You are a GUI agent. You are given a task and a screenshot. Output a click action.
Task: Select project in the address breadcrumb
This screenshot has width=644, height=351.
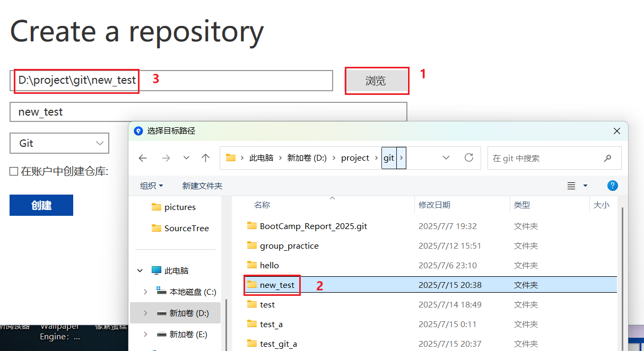(x=355, y=158)
